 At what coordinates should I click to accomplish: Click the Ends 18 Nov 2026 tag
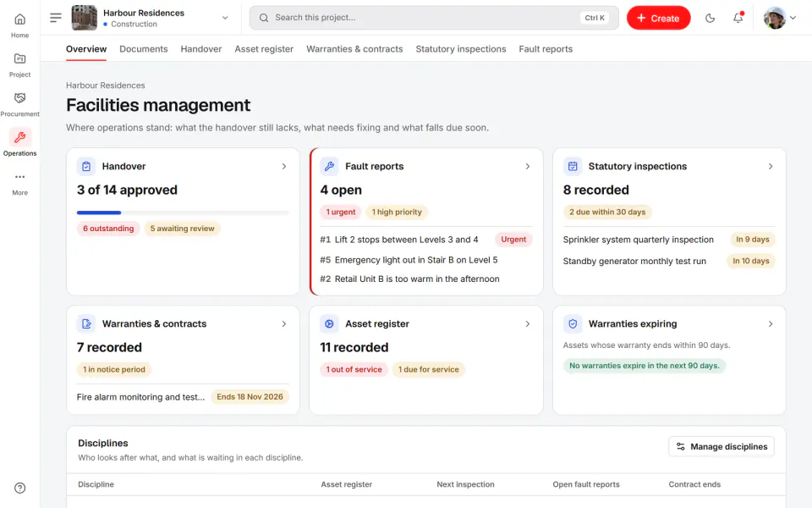click(250, 397)
